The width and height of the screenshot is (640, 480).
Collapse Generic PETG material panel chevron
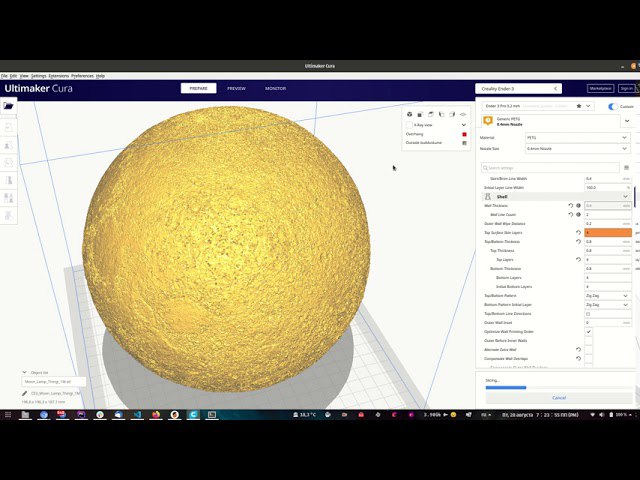pyautogui.click(x=627, y=121)
